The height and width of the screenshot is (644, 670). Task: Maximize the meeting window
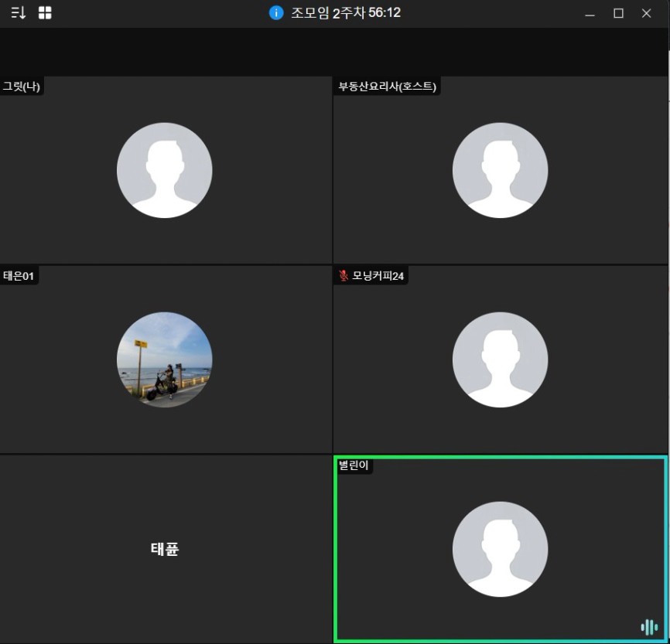coord(618,14)
